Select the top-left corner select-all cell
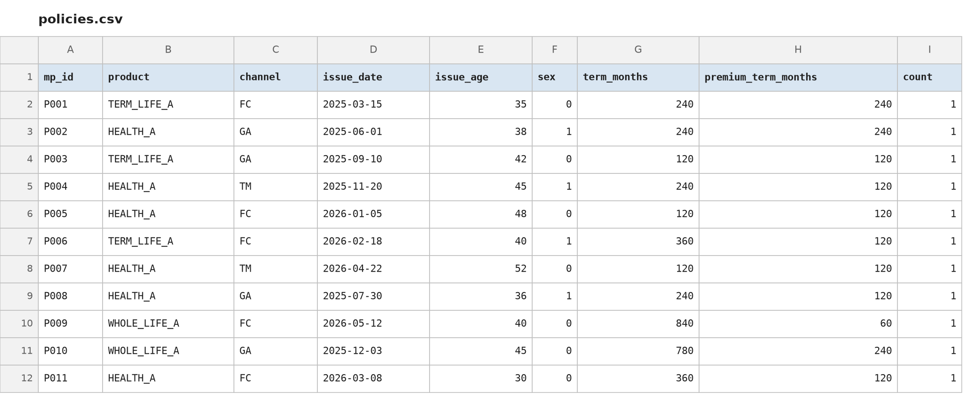Viewport: 980px width, 408px height. 19,50
